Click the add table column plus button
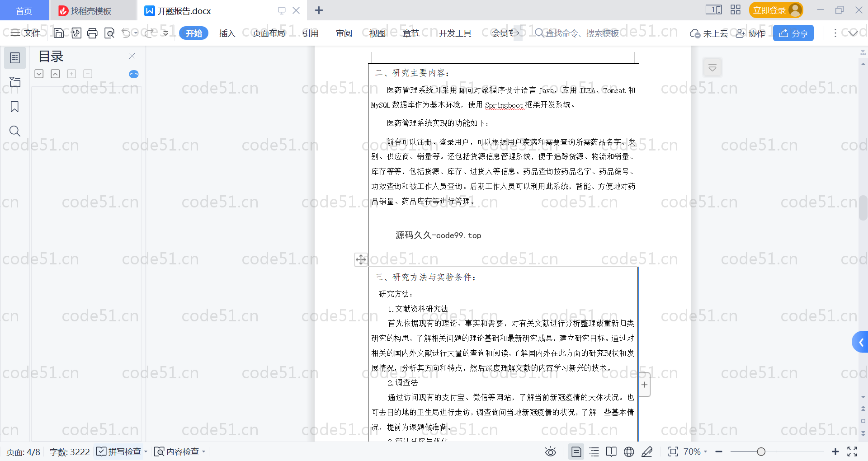This screenshot has height=461, width=868. (645, 385)
